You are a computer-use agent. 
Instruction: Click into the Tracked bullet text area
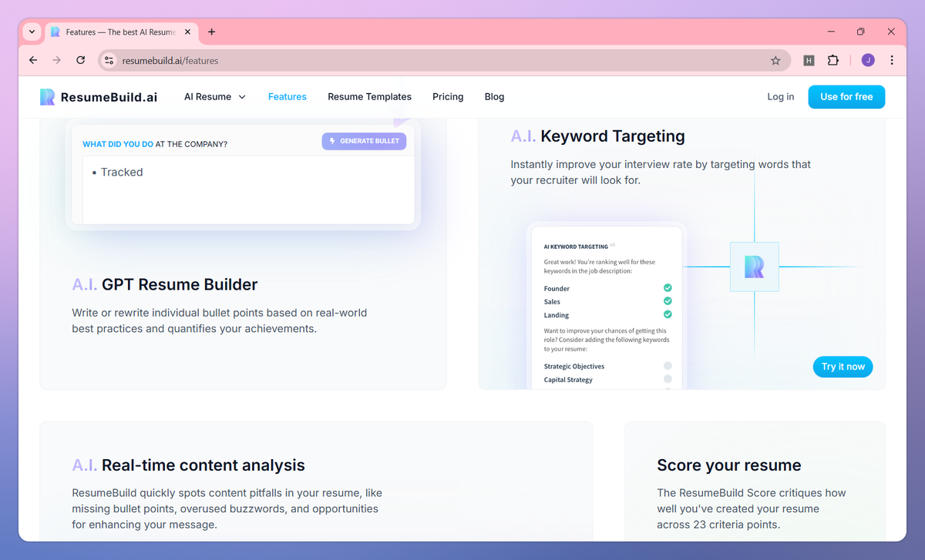pyautogui.click(x=248, y=189)
